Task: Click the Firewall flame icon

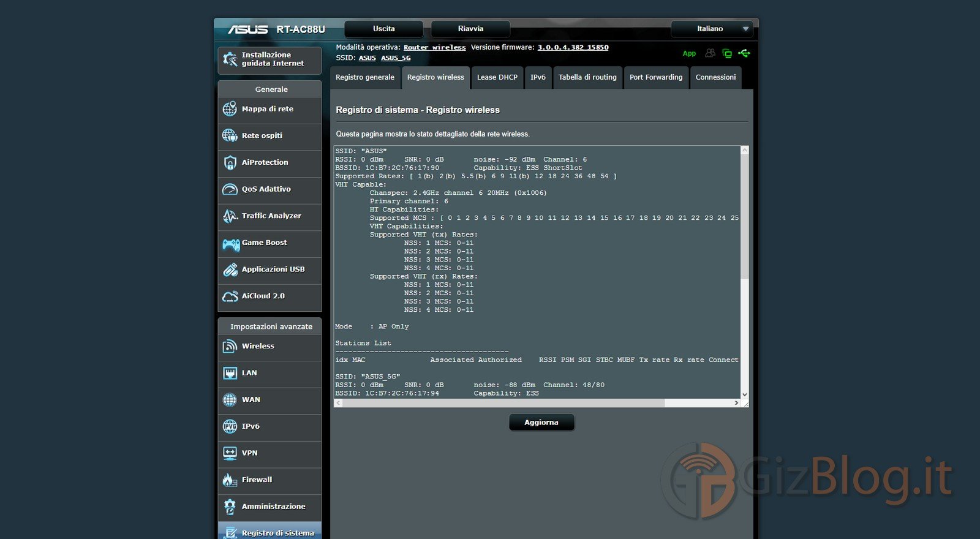Action: point(230,480)
